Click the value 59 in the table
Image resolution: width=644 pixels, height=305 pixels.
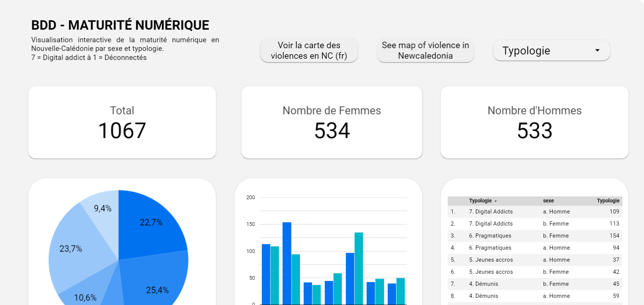point(616,296)
